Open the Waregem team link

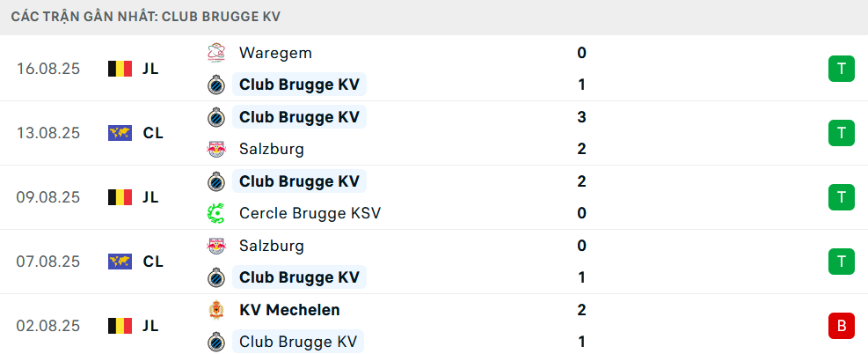tap(275, 53)
